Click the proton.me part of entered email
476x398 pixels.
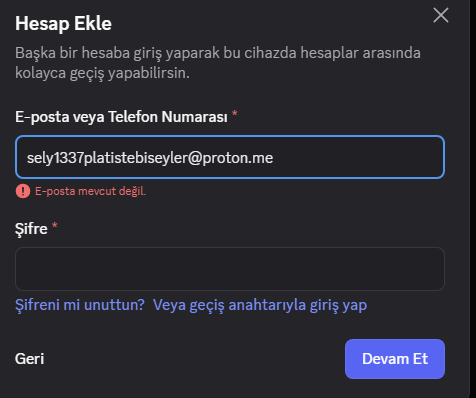tap(238, 158)
